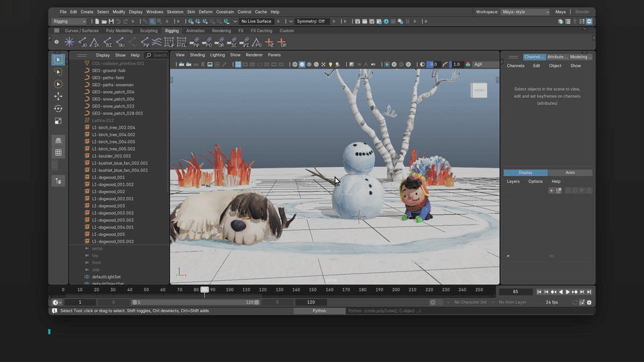Open the animation preferences gear icon
Image resolution: width=644 pixels, height=362 pixels.
pyautogui.click(x=590, y=302)
